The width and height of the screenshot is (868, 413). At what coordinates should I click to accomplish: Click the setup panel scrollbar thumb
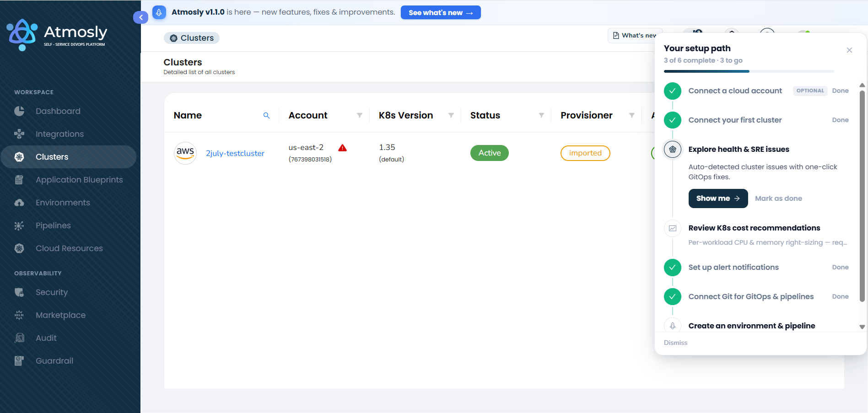click(862, 197)
